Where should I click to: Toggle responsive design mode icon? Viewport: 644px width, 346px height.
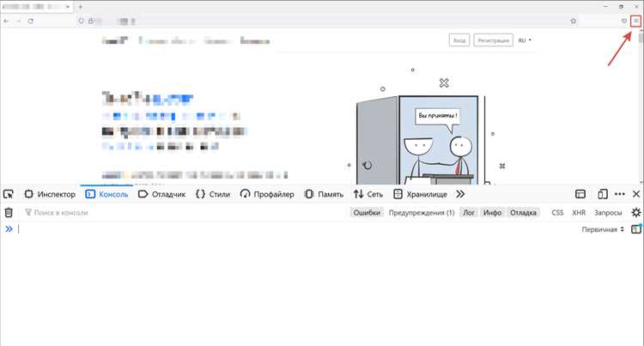(x=603, y=194)
